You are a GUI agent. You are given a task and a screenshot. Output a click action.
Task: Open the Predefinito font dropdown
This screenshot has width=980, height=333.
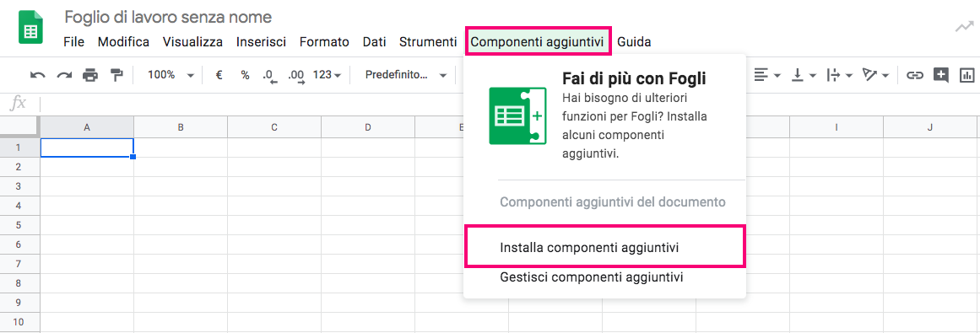click(x=406, y=75)
